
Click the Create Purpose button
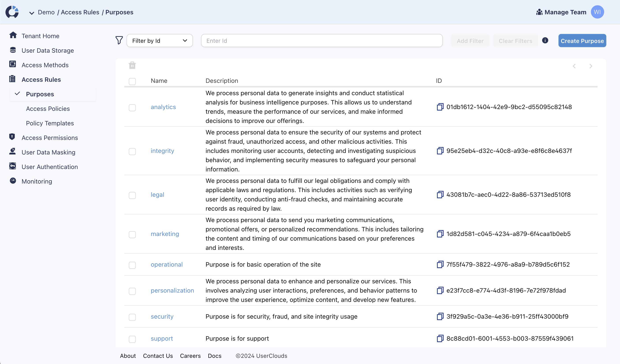click(582, 41)
